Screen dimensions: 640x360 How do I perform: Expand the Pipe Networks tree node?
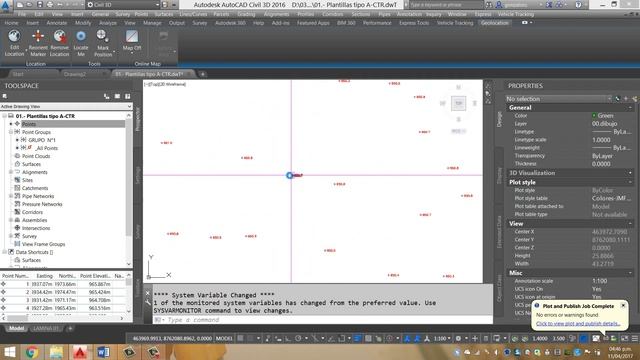point(11,196)
